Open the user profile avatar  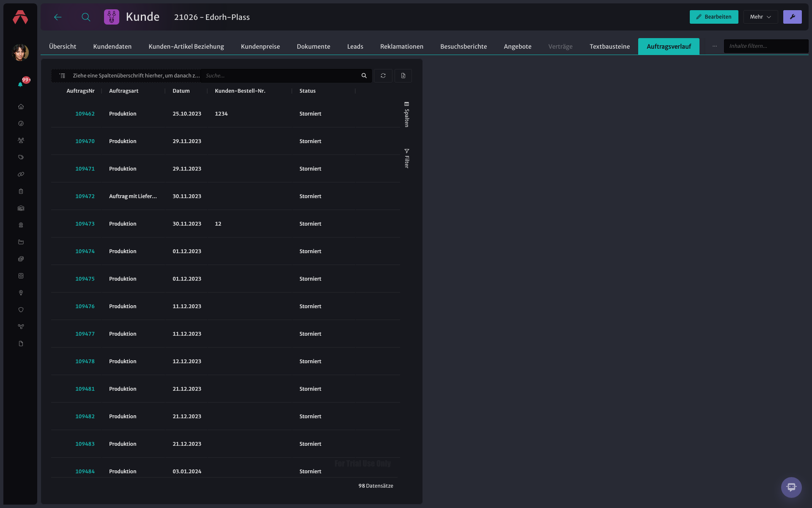click(x=20, y=52)
